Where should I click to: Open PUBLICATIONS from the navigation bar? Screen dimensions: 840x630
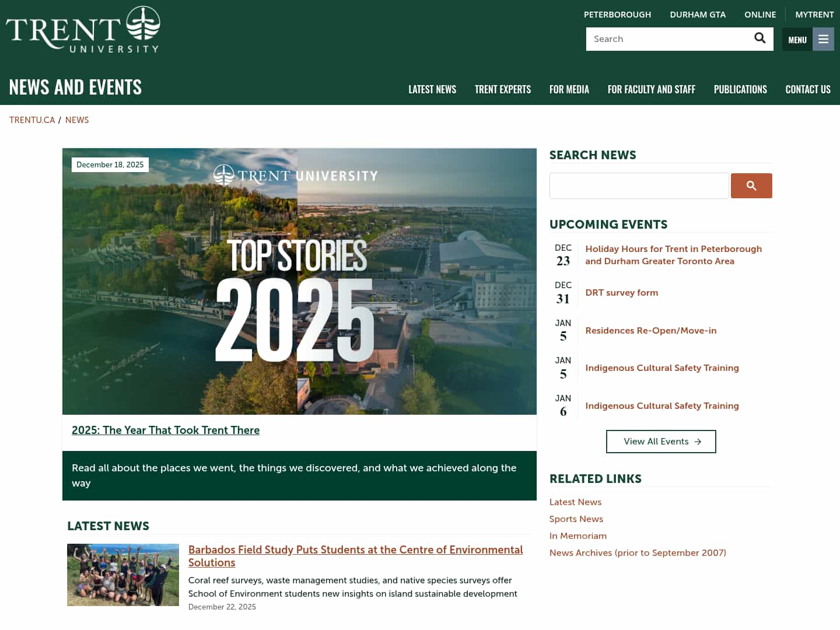(x=740, y=89)
